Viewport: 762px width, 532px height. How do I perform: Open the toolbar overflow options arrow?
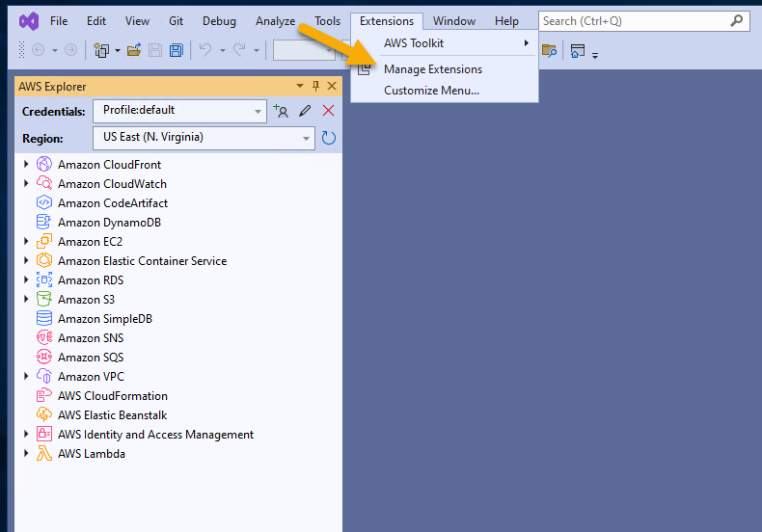pos(595,55)
